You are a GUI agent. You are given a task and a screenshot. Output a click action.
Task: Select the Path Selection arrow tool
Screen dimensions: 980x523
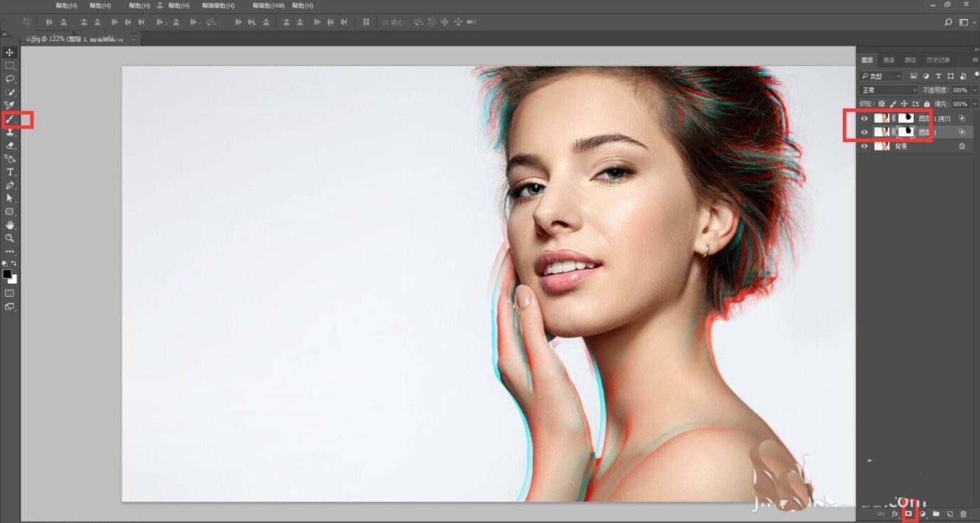pos(10,198)
